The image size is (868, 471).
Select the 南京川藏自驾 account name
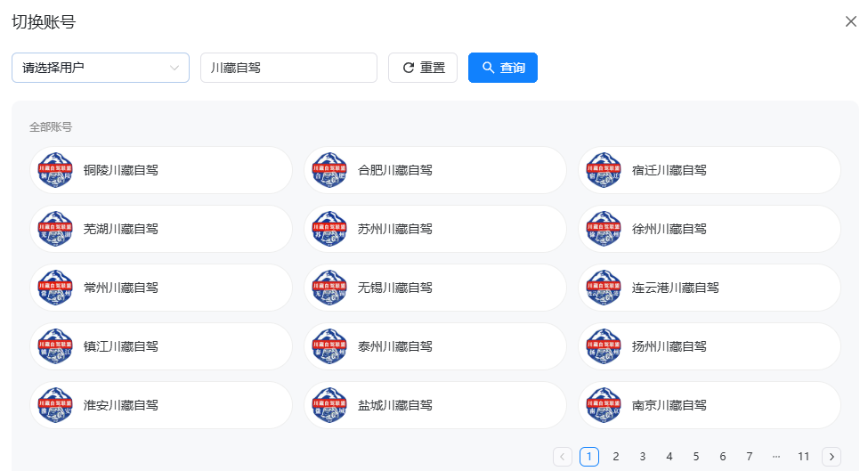click(x=669, y=404)
